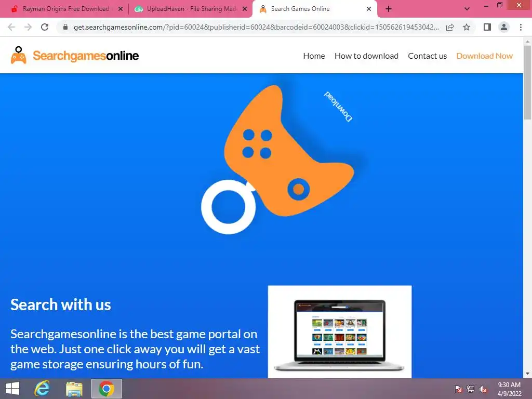The image size is (532, 399).
Task: Restore down the Chrome window
Action: [x=499, y=5]
